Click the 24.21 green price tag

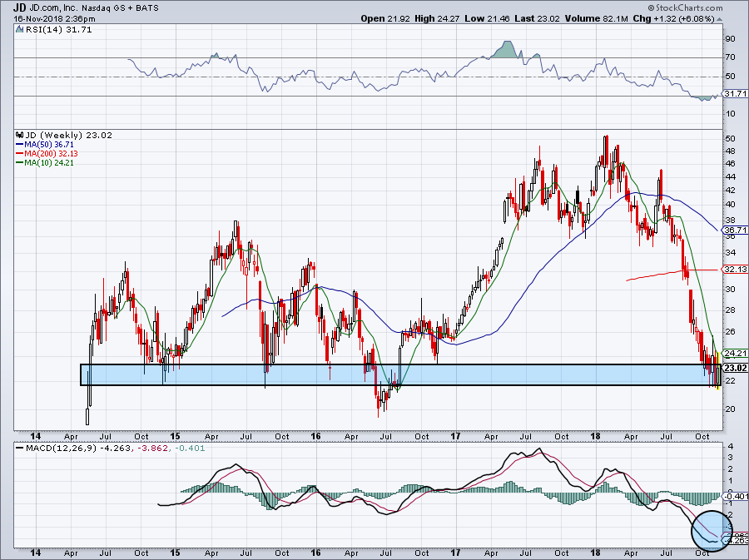[x=733, y=353]
